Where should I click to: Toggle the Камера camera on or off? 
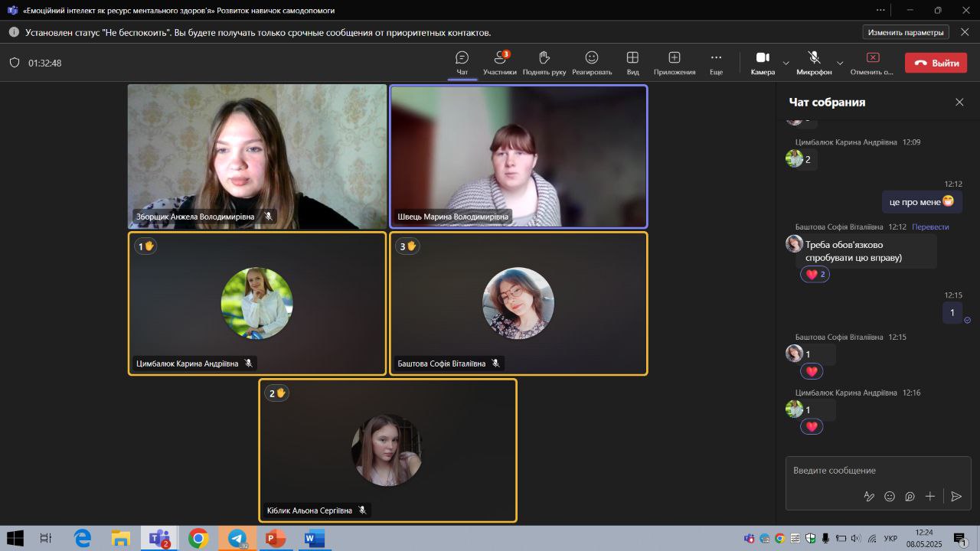763,62
